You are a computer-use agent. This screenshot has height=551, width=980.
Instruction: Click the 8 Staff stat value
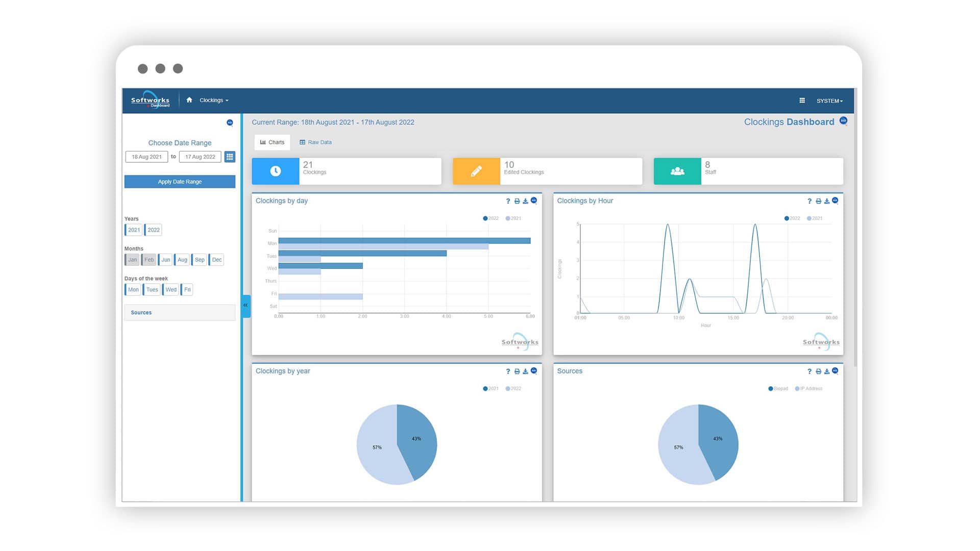click(707, 165)
